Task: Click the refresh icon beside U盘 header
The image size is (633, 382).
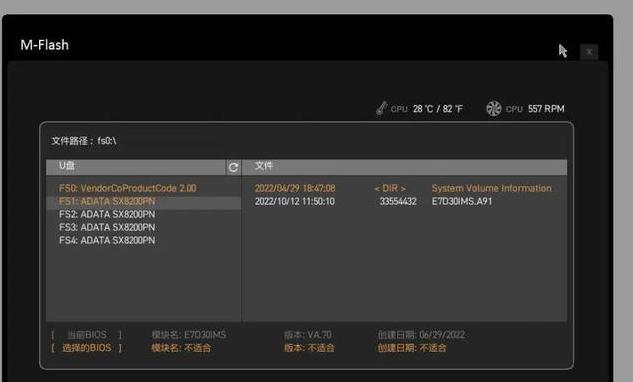Action: 233,167
